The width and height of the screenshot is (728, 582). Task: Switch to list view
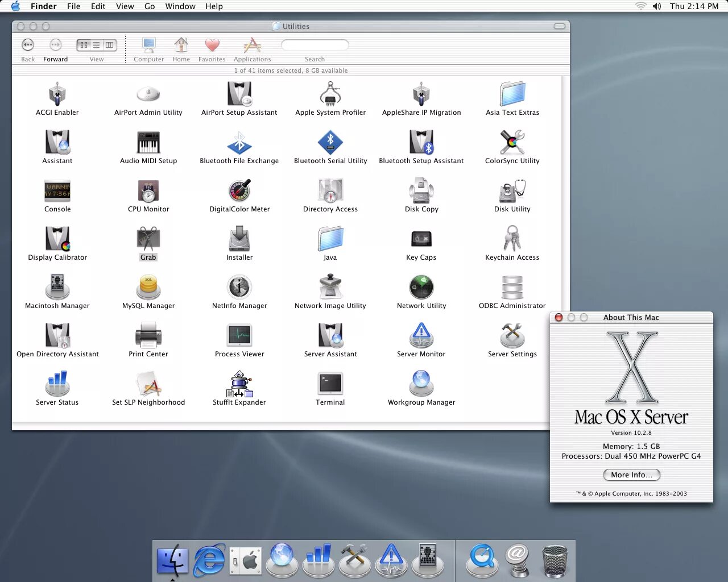point(97,44)
